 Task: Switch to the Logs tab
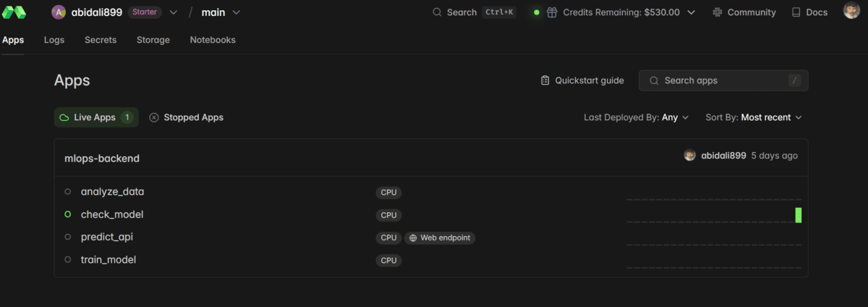pyautogui.click(x=54, y=40)
